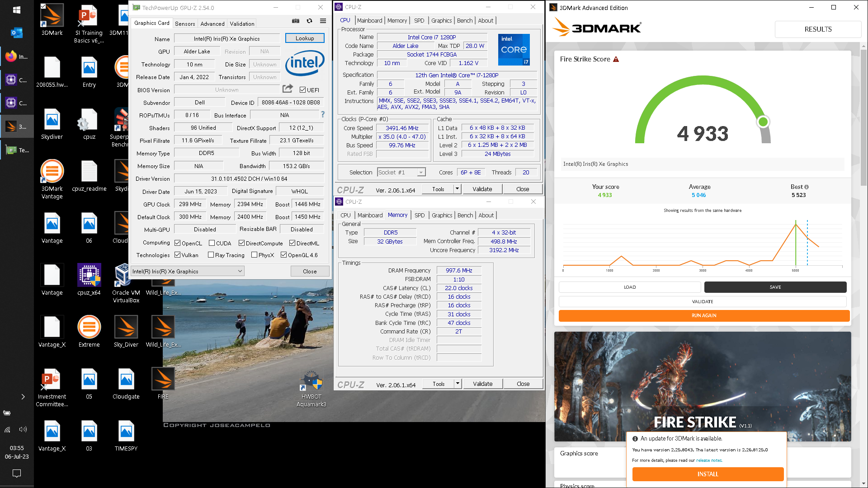The image size is (868, 488).
Task: Toggle the UEFI checkbox
Action: pos(302,90)
